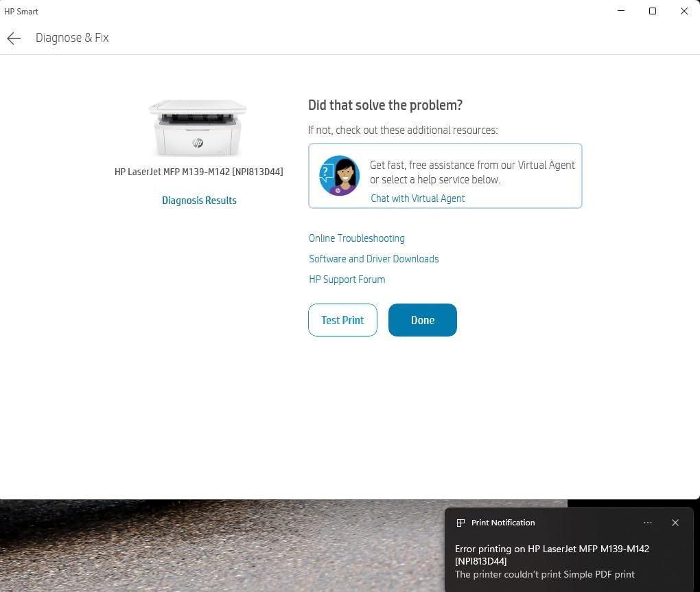This screenshot has height=592, width=700.
Task: Open Print Notification more options menu
Action: tap(648, 523)
